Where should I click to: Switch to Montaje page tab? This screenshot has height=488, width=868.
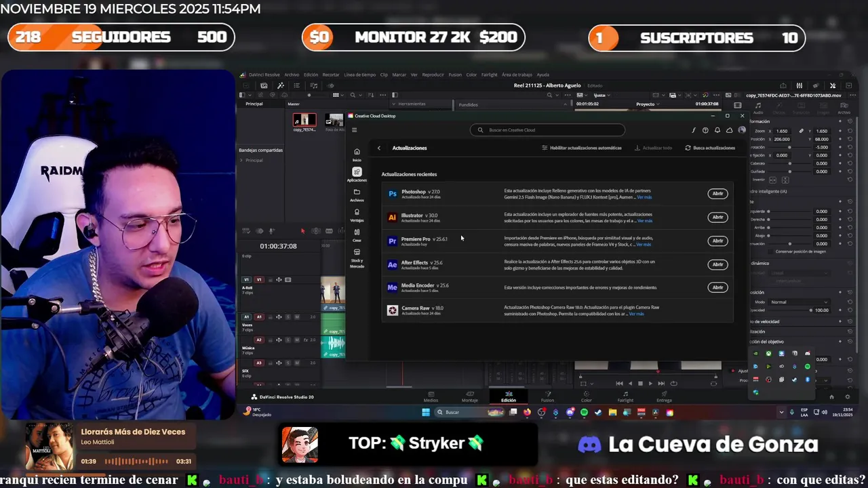(470, 396)
